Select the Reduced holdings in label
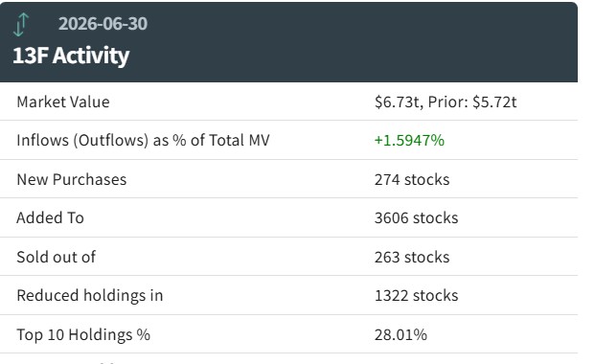This screenshot has height=364, width=595. [x=90, y=295]
